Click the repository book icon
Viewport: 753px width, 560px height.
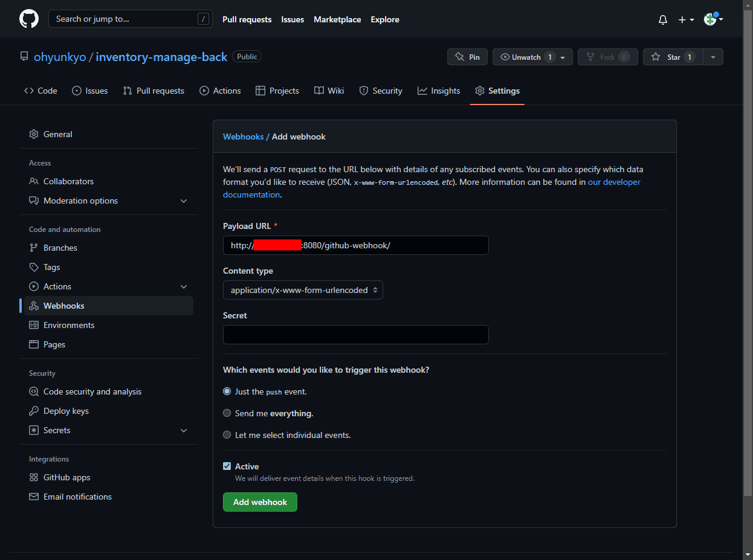point(24,57)
